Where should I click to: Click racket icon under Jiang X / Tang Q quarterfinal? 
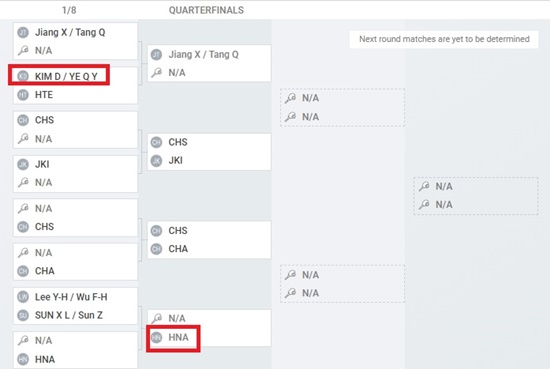pyautogui.click(x=156, y=73)
